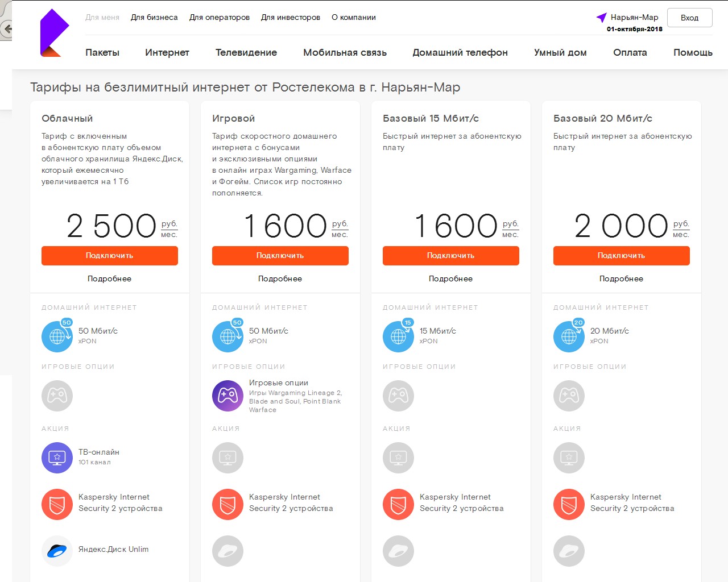Screen dimensions: 728x582
Task: Click the grey TV icon in Базовый 15 card
Action: [398, 458]
